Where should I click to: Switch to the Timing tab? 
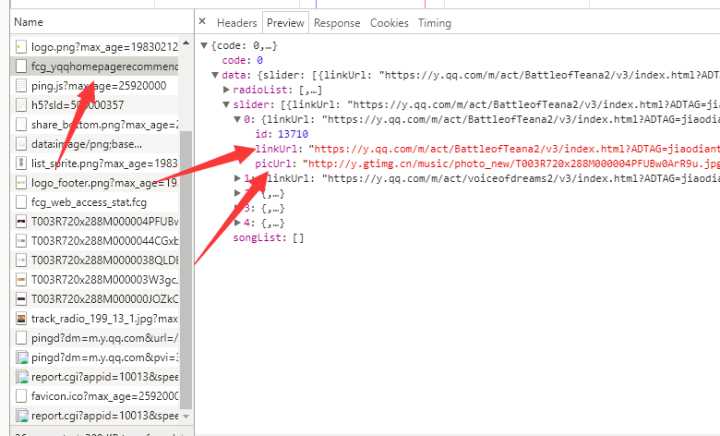(x=434, y=23)
